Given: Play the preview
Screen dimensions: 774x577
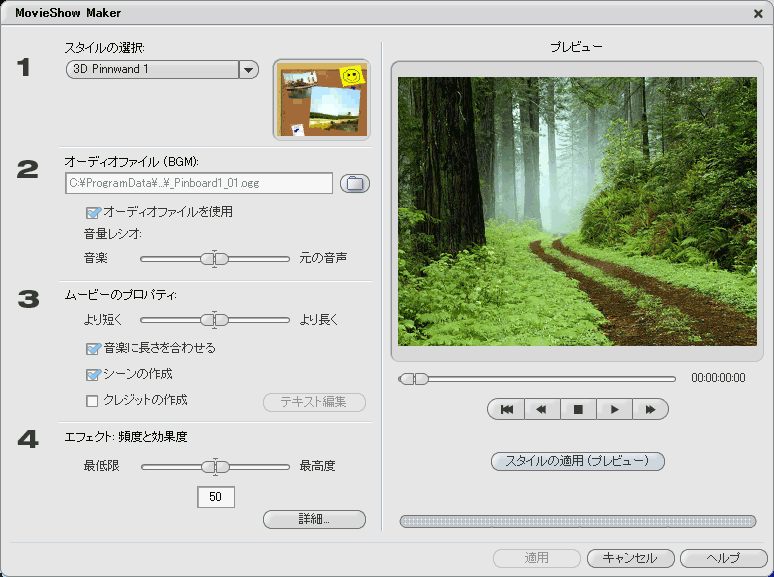Looking at the screenshot, I should click(x=614, y=409).
